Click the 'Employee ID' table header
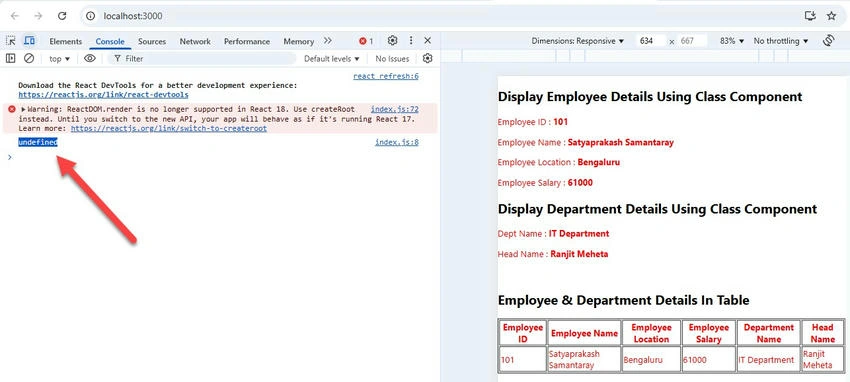 click(523, 333)
